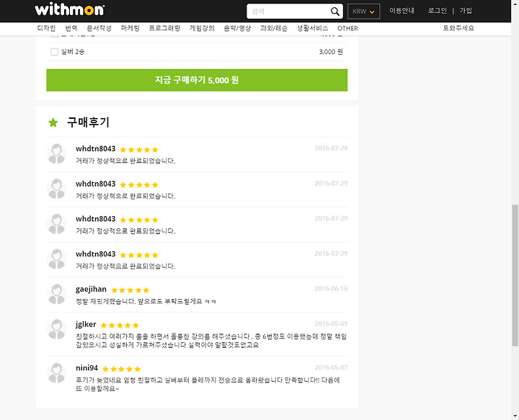Click the nini94 username
The width and height of the screenshot is (519, 420).
[x=86, y=368]
